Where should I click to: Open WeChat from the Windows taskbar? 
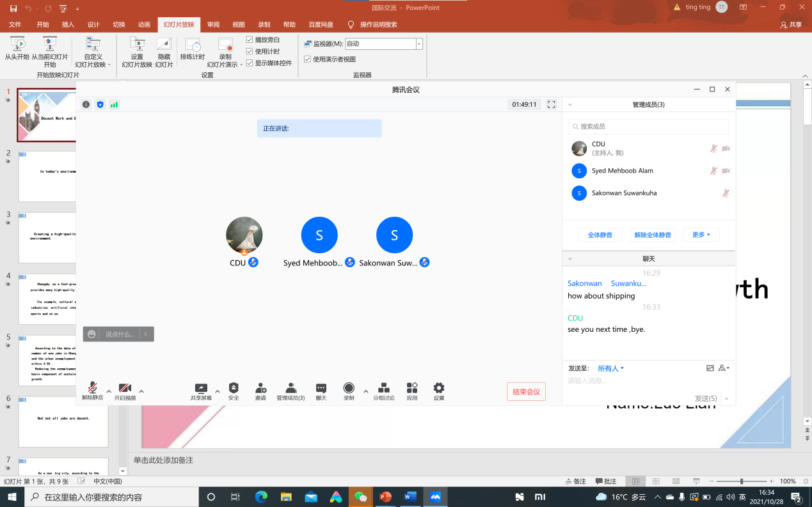[362, 497]
